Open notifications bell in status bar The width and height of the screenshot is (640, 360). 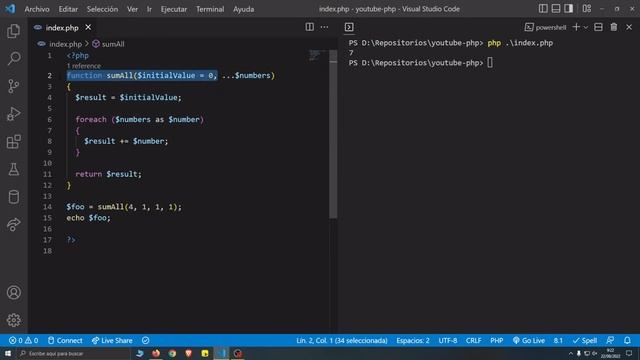point(627,340)
